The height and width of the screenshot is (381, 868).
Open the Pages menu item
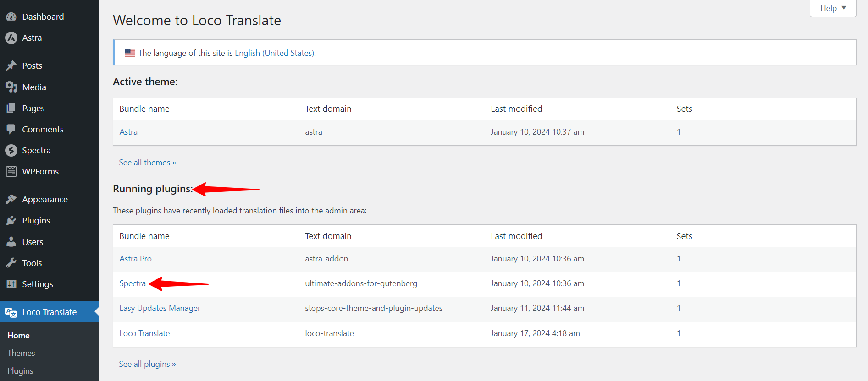[x=33, y=109]
